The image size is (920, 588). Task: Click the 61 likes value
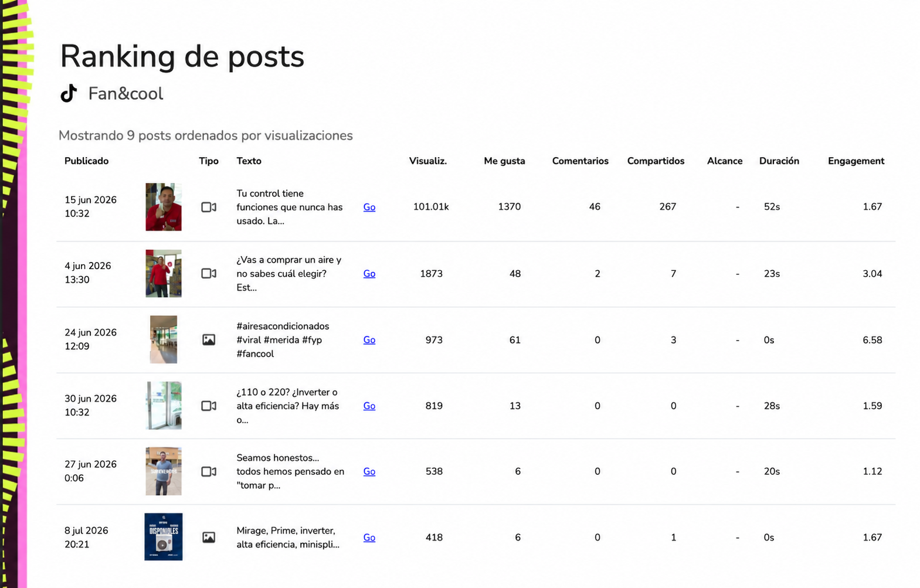tap(515, 339)
